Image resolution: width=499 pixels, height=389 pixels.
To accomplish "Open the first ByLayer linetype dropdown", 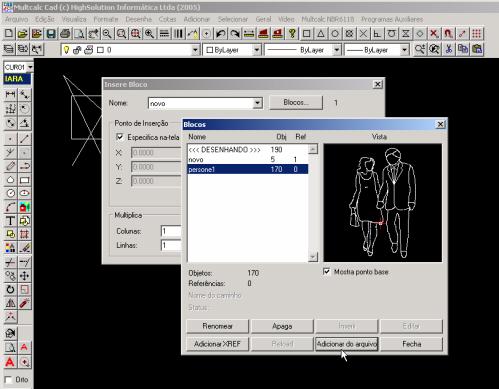I will (x=337, y=50).
